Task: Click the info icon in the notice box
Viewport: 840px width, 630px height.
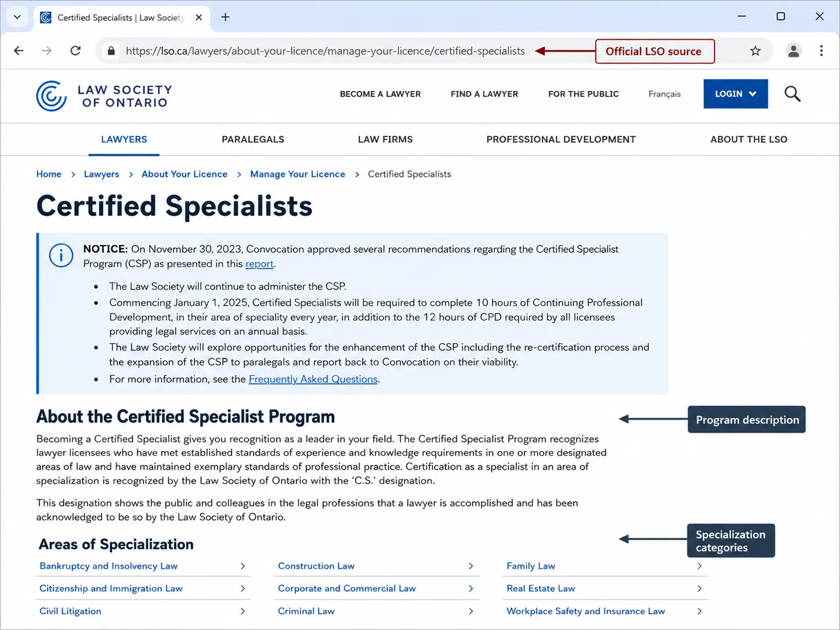Action: (x=61, y=255)
